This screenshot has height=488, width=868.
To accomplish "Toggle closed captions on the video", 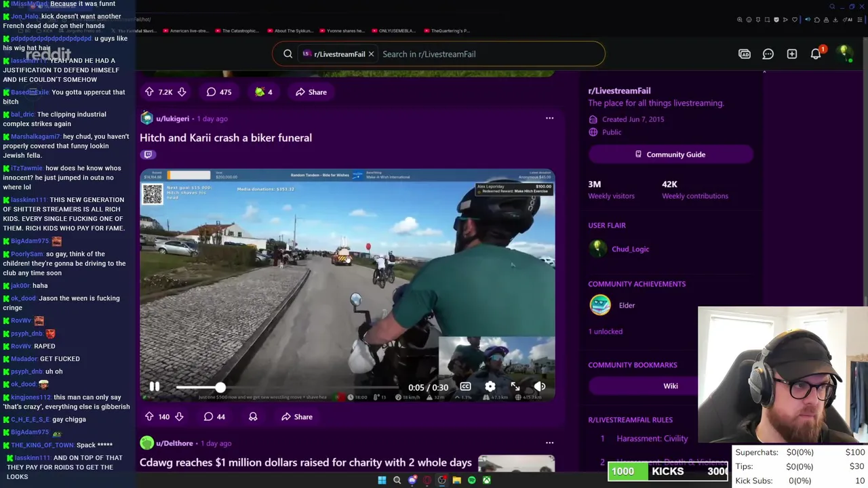I will click(465, 387).
